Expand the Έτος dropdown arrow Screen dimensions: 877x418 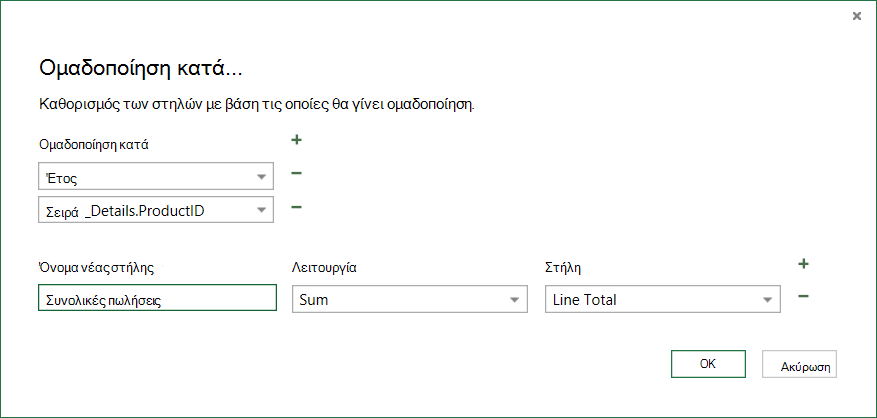pos(261,177)
